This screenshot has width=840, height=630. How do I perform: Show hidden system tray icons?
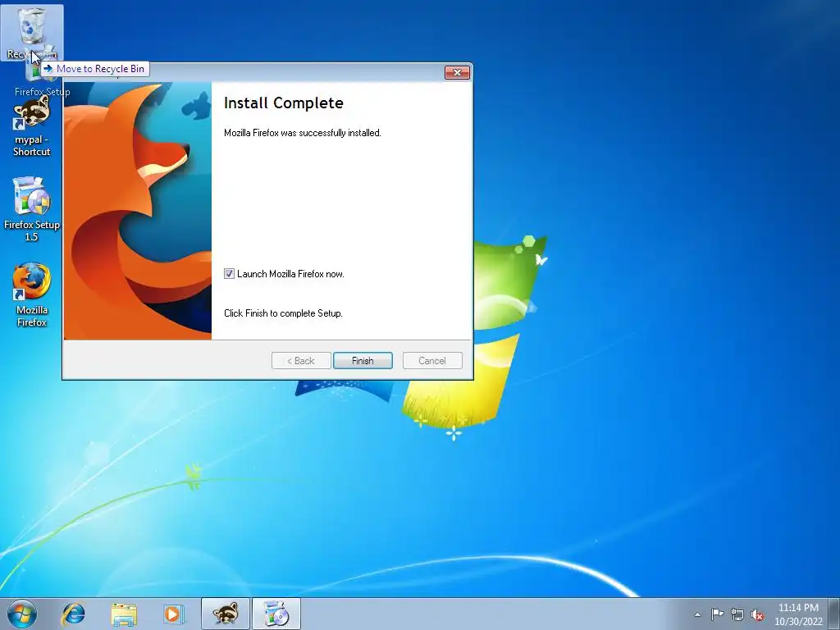697,614
